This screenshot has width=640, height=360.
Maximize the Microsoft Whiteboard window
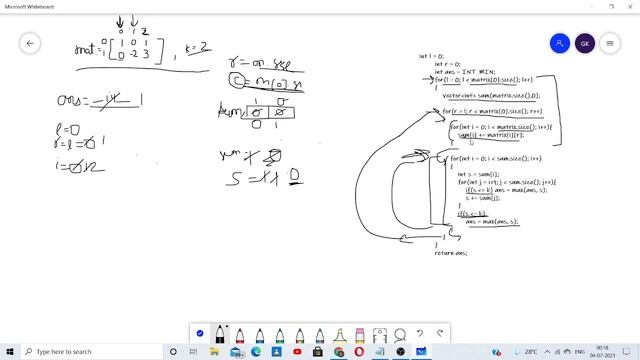click(611, 7)
